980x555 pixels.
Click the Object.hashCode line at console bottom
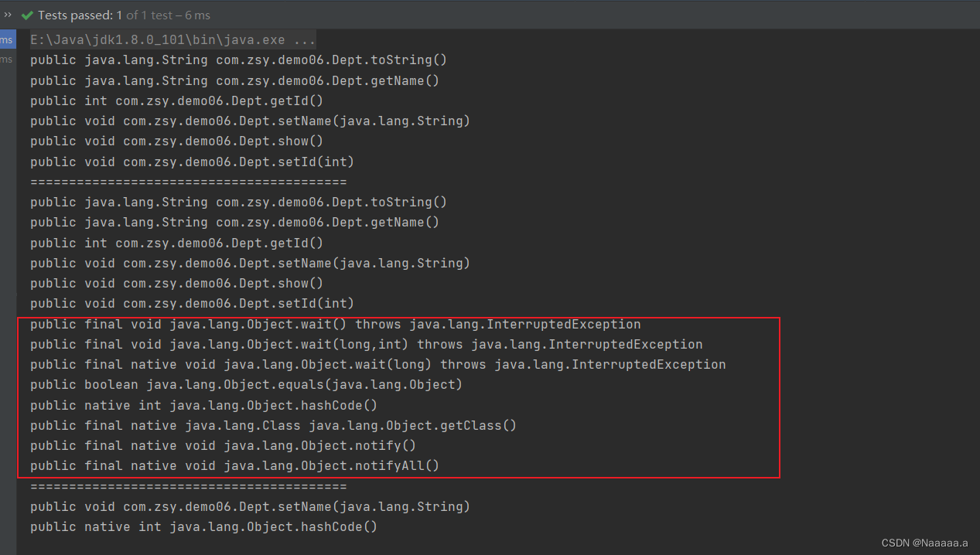pos(203,526)
